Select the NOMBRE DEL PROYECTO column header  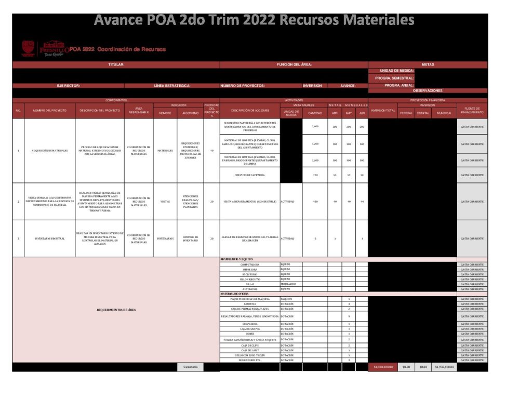[50, 110]
